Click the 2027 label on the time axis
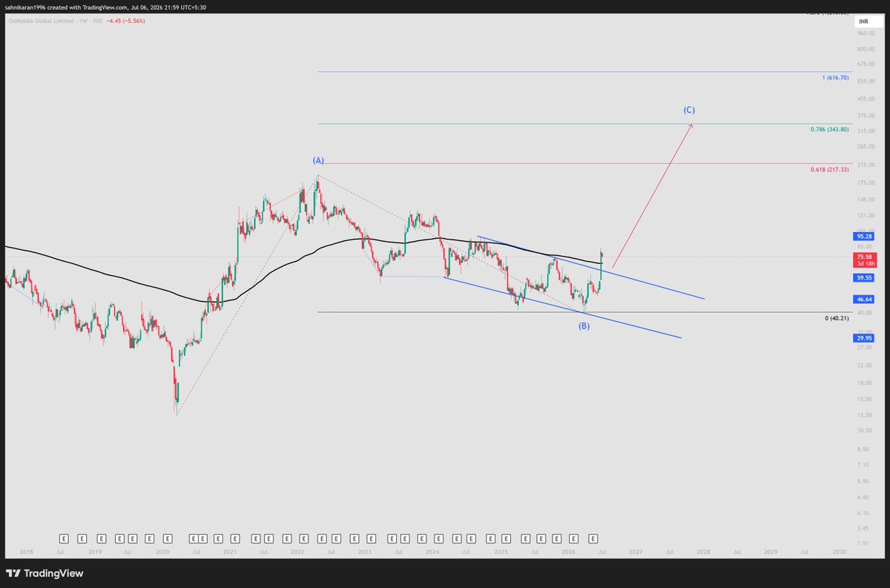 [x=636, y=552]
